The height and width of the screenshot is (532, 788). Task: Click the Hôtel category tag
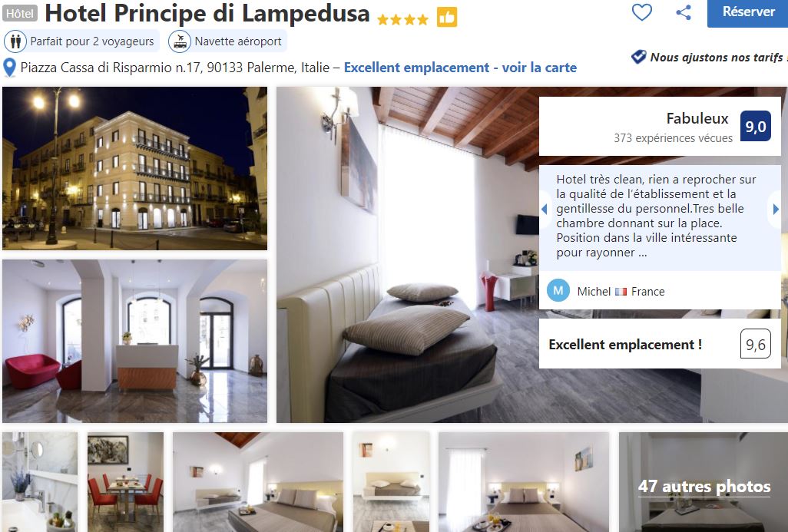tap(20, 14)
